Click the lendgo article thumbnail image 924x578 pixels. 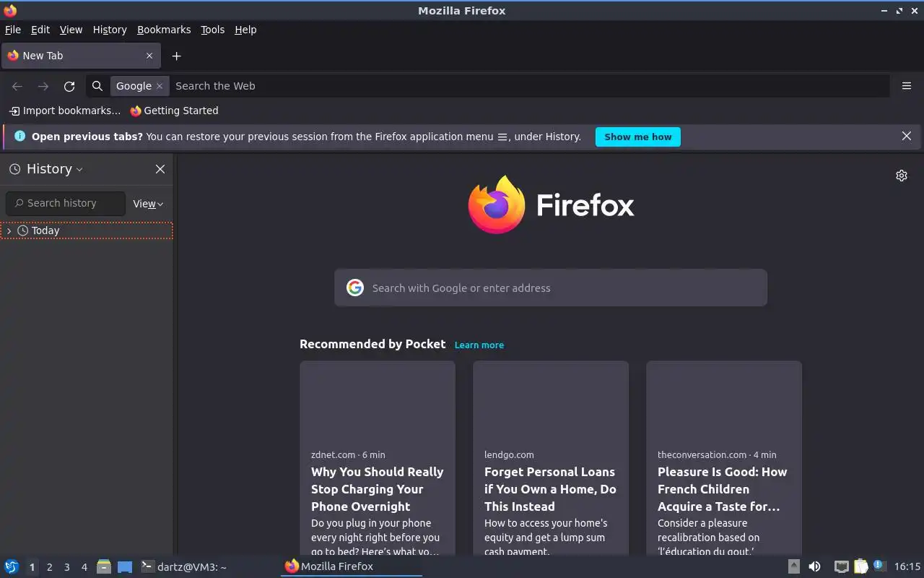point(551,401)
